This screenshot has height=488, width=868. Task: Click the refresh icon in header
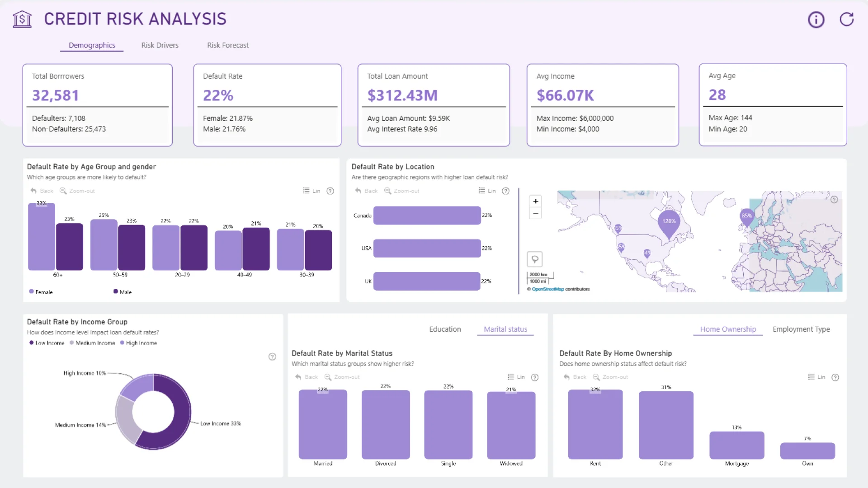point(846,19)
